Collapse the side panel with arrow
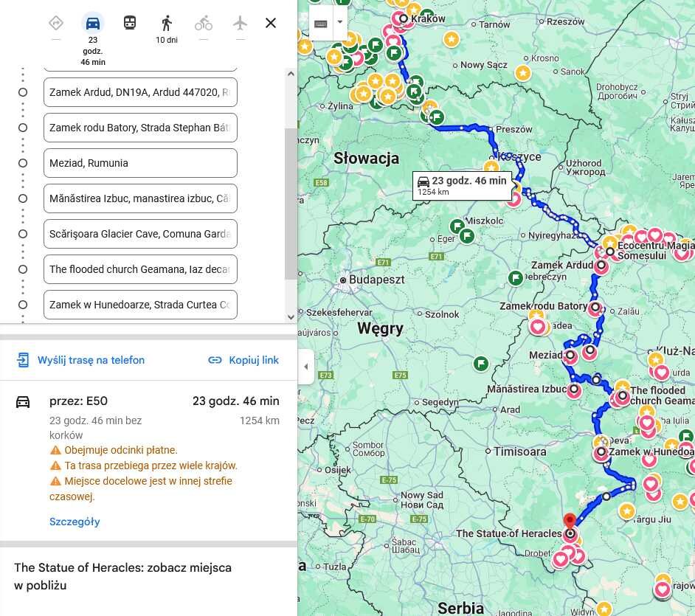The height and width of the screenshot is (616, 695). click(x=306, y=367)
